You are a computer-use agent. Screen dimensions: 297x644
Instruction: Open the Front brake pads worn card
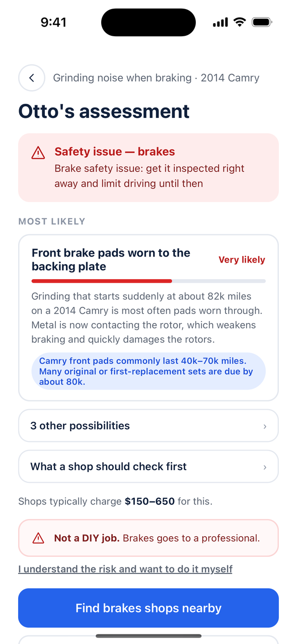[148, 318]
